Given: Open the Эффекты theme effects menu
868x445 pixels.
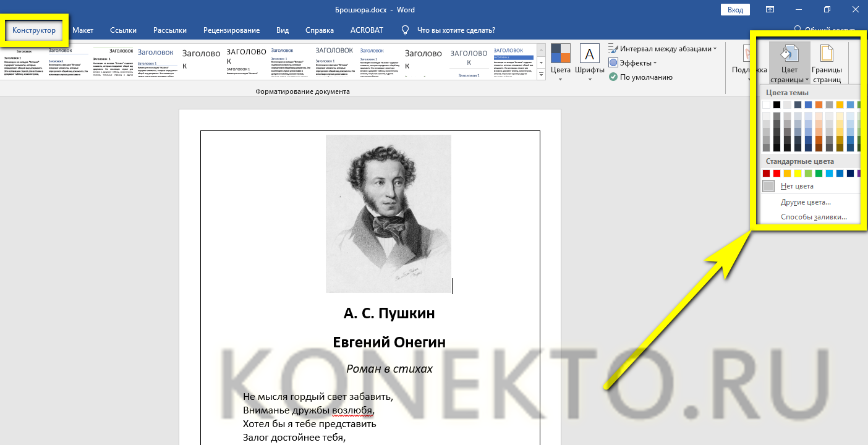Looking at the screenshot, I should pyautogui.click(x=632, y=62).
